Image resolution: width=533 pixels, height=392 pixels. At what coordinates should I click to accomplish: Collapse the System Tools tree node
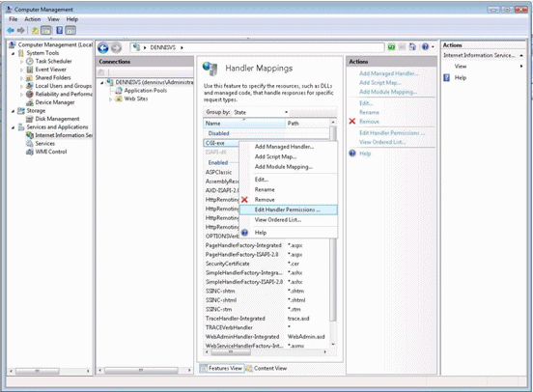point(13,53)
